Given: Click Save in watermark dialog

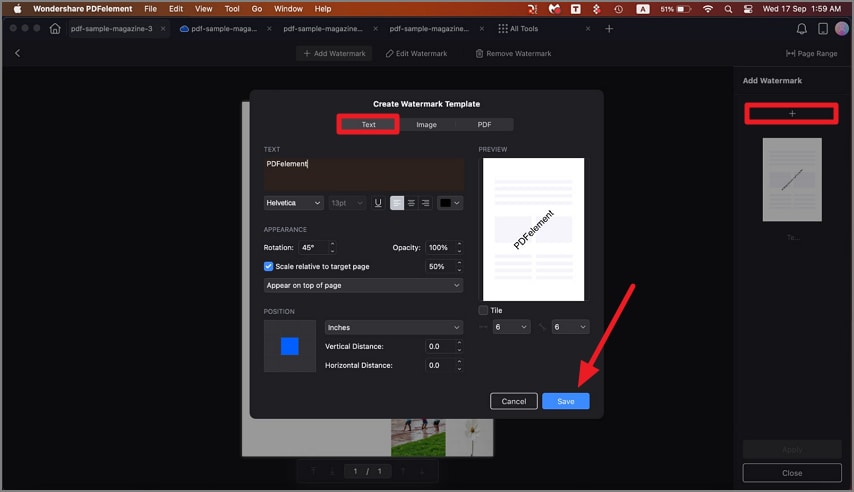Looking at the screenshot, I should [565, 401].
